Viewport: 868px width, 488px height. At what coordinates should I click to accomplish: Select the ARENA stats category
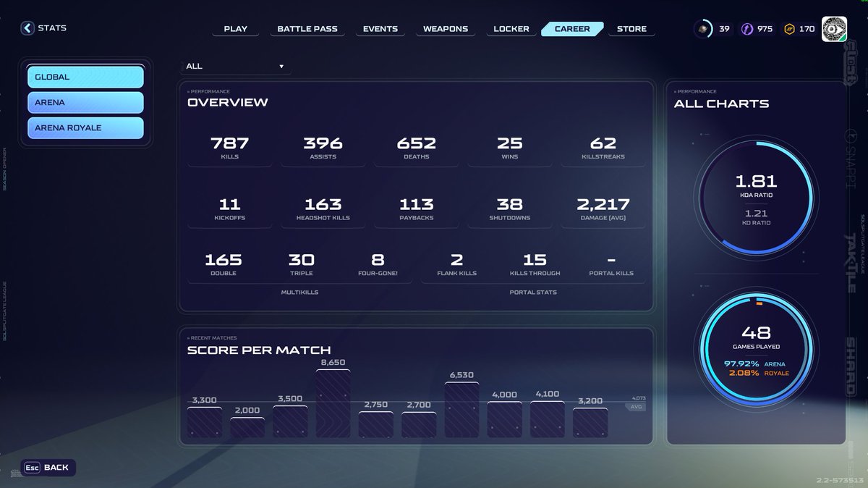(x=85, y=102)
